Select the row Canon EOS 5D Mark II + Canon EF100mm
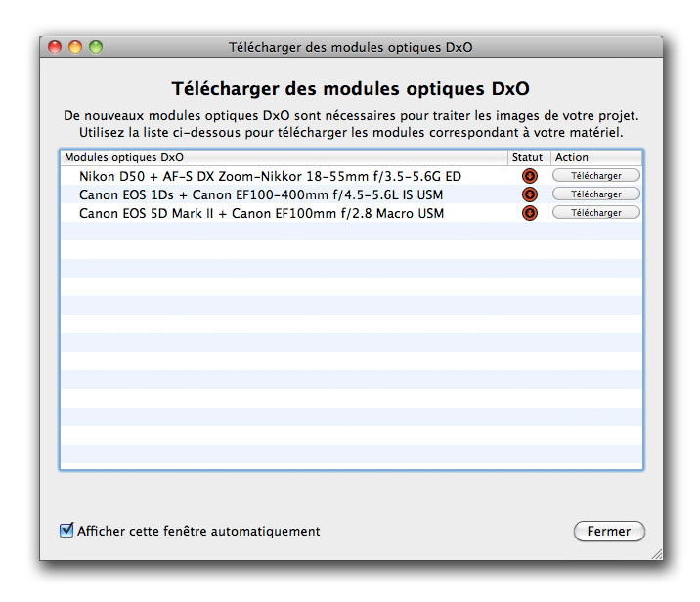700x602 pixels. coord(351,213)
